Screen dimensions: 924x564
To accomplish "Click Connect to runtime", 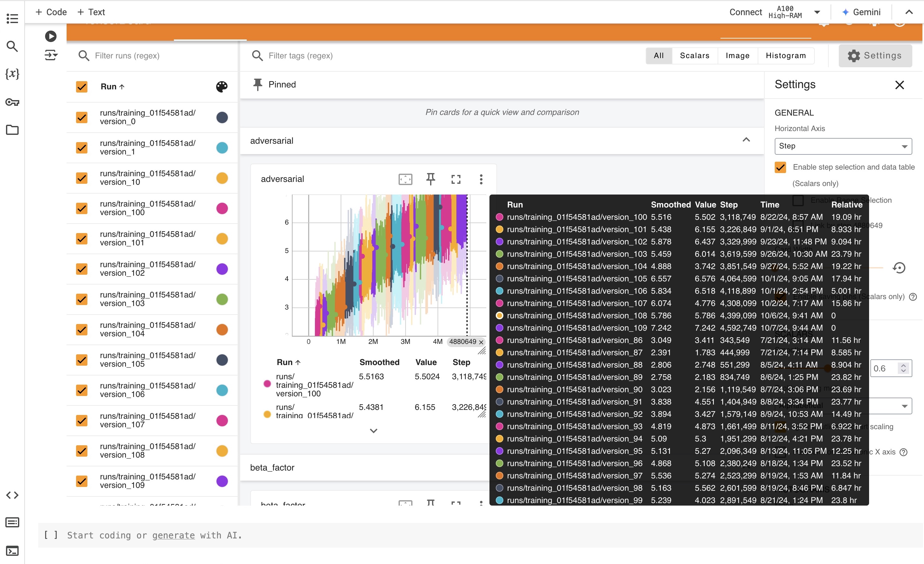I will pos(745,12).
